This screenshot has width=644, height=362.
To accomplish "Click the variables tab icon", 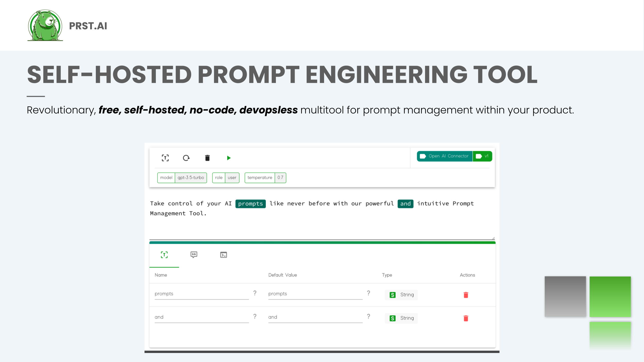I will [x=164, y=255].
